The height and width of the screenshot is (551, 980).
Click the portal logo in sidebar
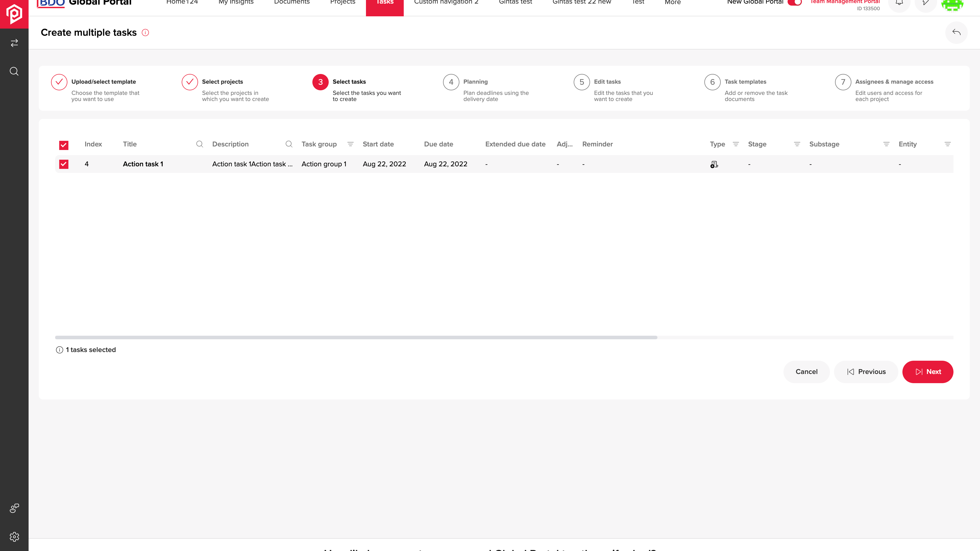pyautogui.click(x=14, y=14)
